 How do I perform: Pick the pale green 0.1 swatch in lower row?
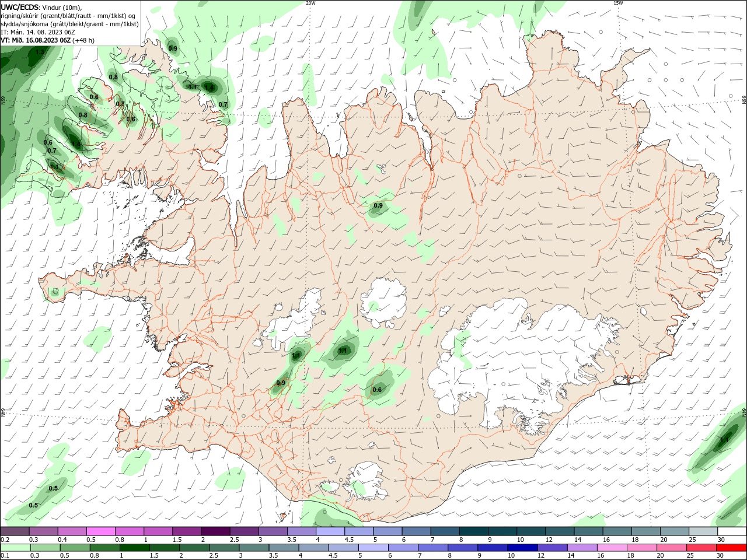pos(16,548)
